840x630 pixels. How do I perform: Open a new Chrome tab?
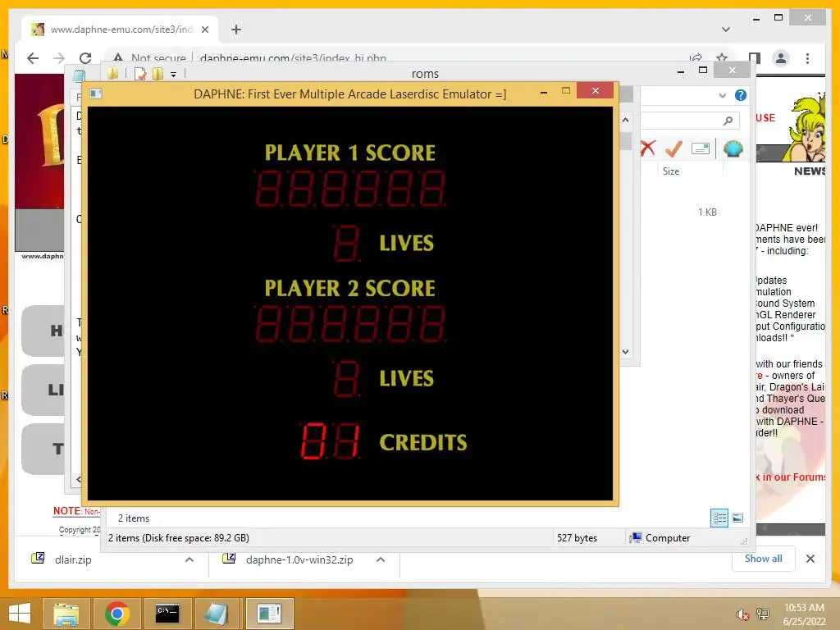coord(236,30)
